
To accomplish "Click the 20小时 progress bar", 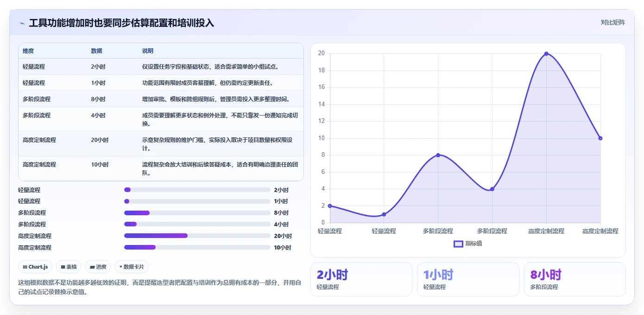I will (x=197, y=236).
